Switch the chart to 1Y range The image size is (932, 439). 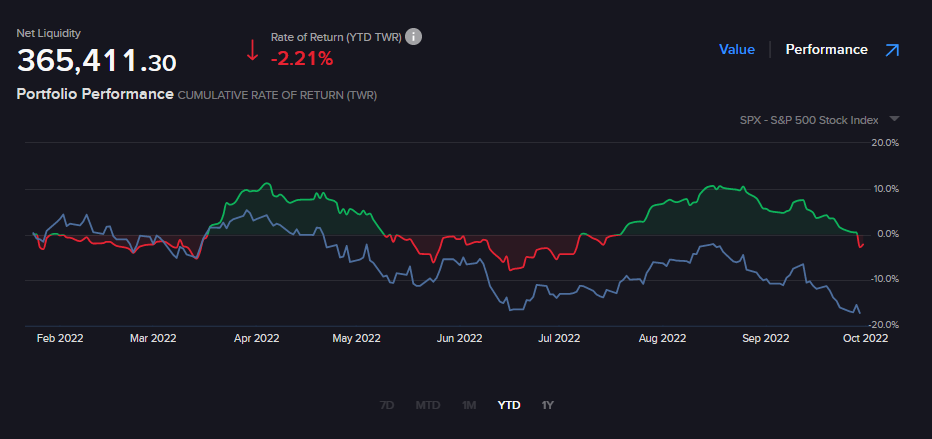pos(547,405)
